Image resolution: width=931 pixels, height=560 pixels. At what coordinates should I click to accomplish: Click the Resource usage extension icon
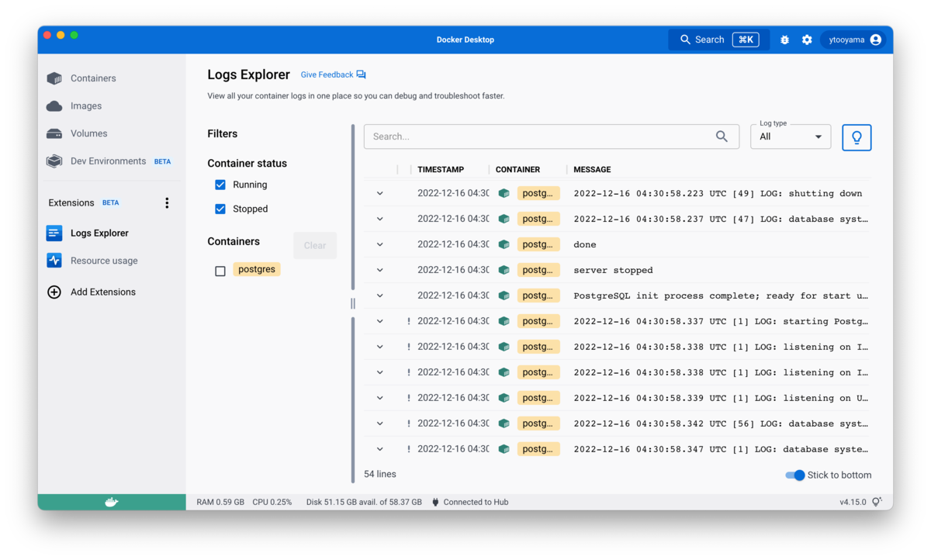(54, 261)
